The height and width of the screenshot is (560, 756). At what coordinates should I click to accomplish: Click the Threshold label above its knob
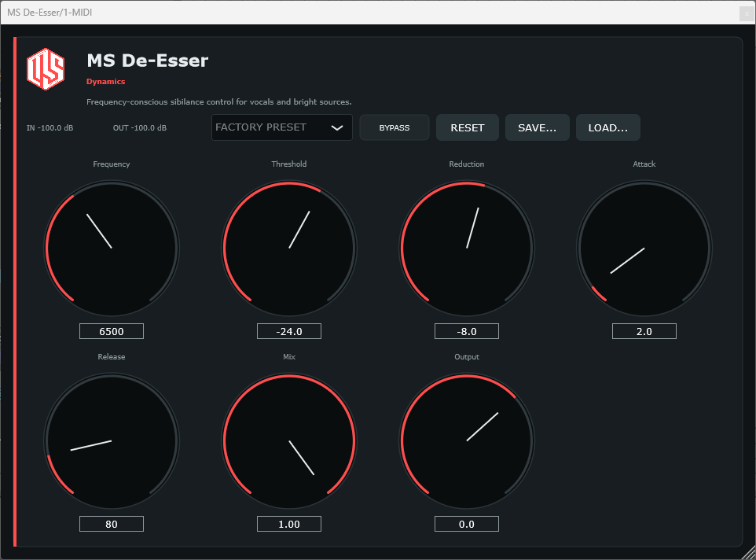pos(289,164)
